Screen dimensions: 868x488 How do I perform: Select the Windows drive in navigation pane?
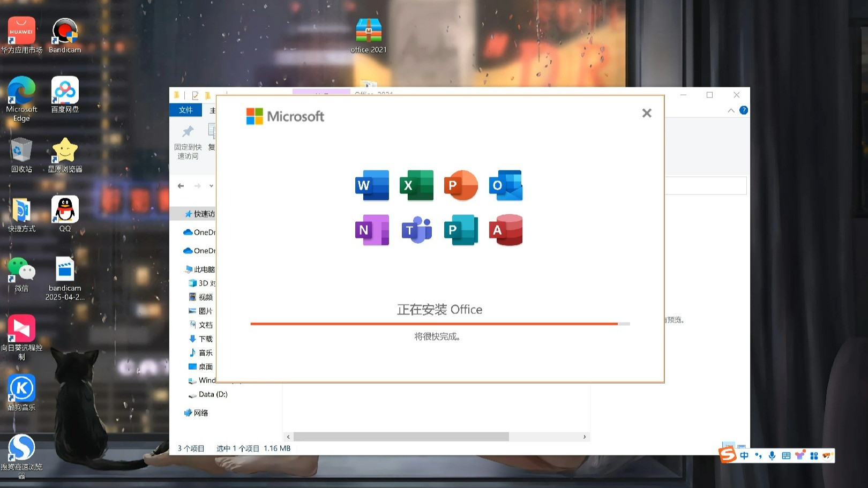201,380
